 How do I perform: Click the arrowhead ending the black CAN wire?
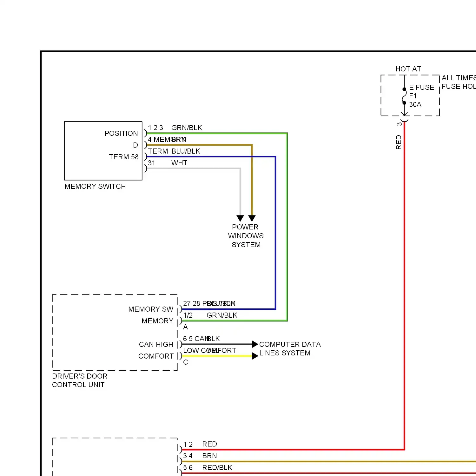point(255,344)
